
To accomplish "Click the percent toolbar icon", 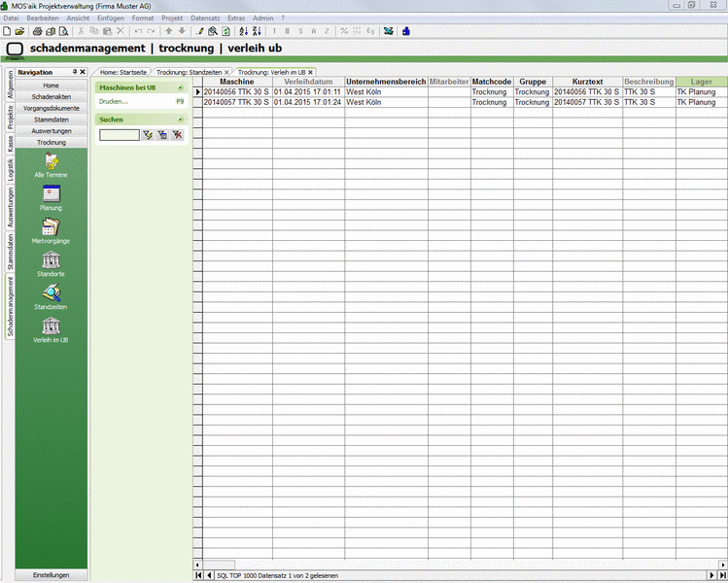I will coord(344,31).
